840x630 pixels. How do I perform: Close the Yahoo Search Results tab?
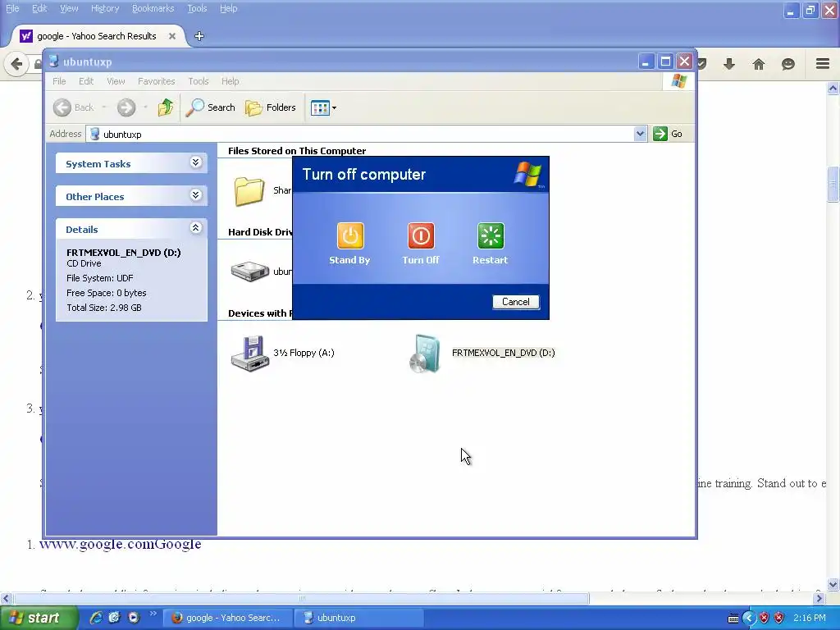click(172, 36)
